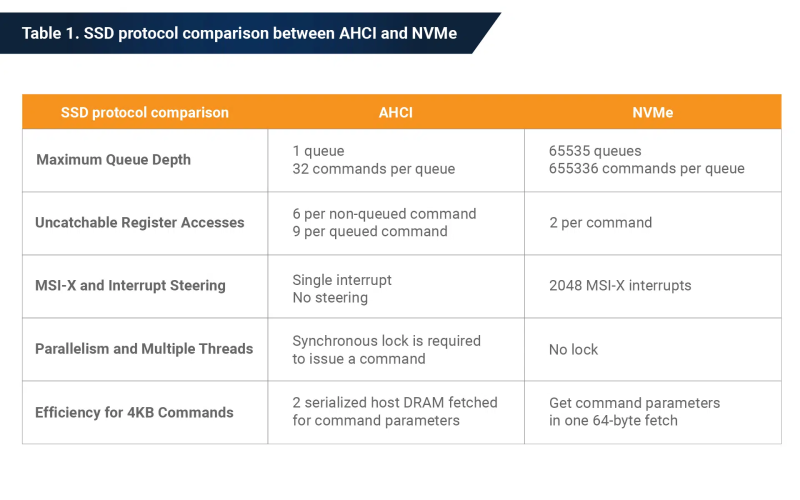Click the 6 per non-queued command text
Image resolution: width=800 pixels, height=500 pixels.
coord(384,213)
